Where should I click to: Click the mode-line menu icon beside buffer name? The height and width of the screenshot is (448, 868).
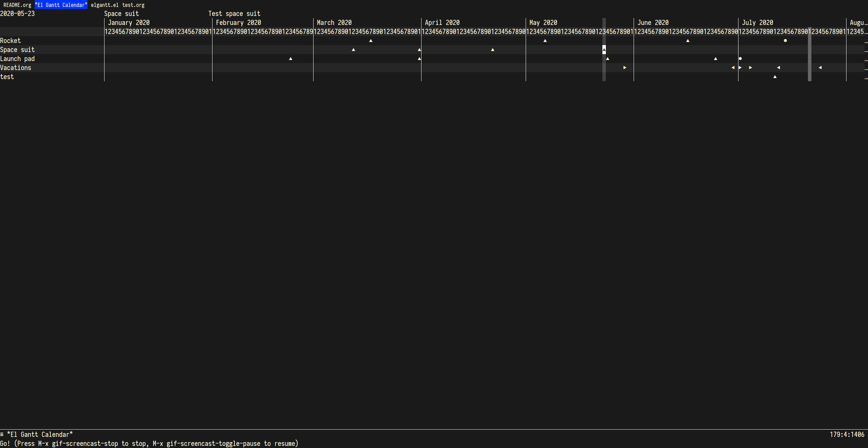[x=2, y=434]
